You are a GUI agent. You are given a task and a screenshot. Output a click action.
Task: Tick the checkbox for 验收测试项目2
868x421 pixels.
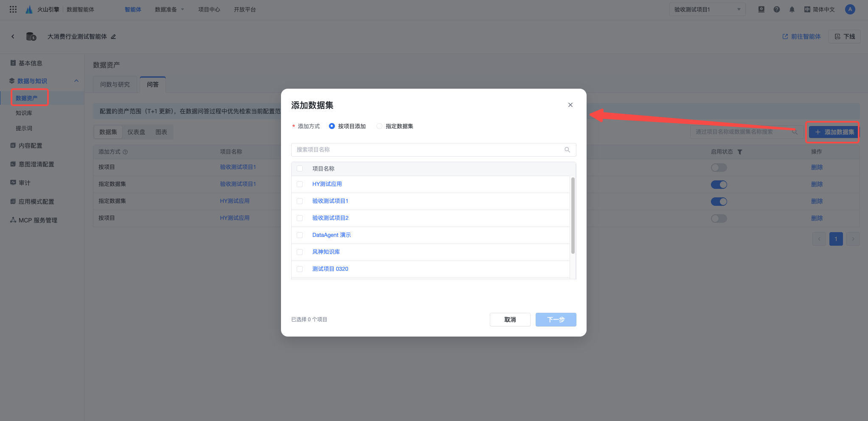click(x=300, y=218)
